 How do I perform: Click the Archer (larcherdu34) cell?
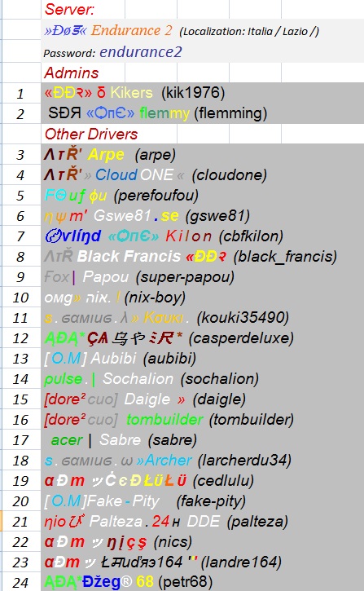pos(203,460)
